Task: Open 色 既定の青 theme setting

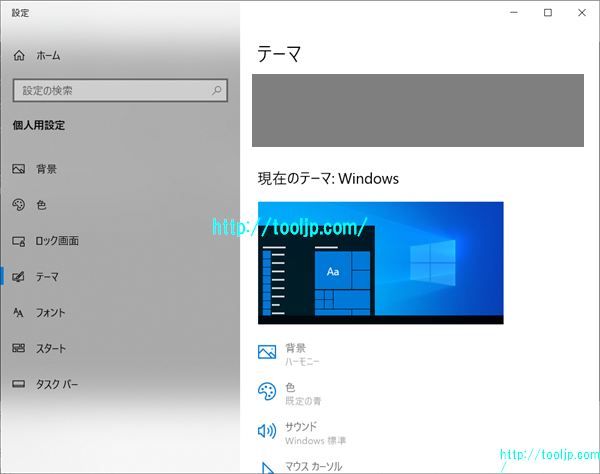Action: (303, 394)
